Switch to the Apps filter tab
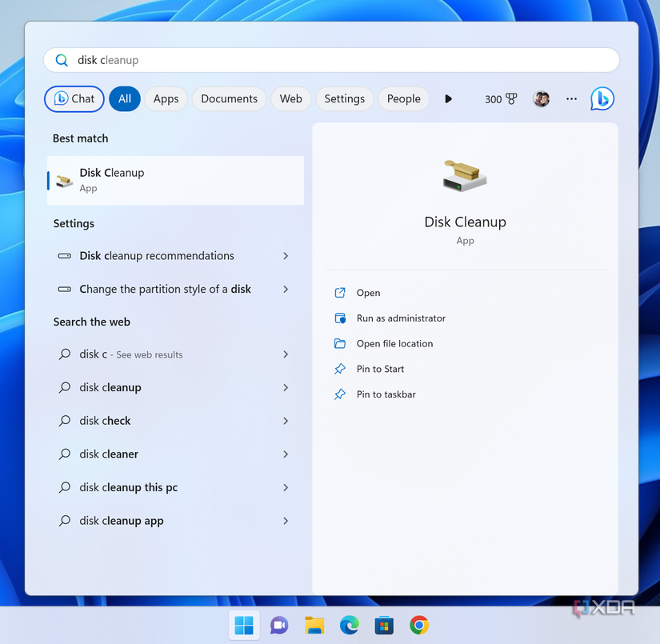This screenshot has height=644, width=660. (166, 98)
